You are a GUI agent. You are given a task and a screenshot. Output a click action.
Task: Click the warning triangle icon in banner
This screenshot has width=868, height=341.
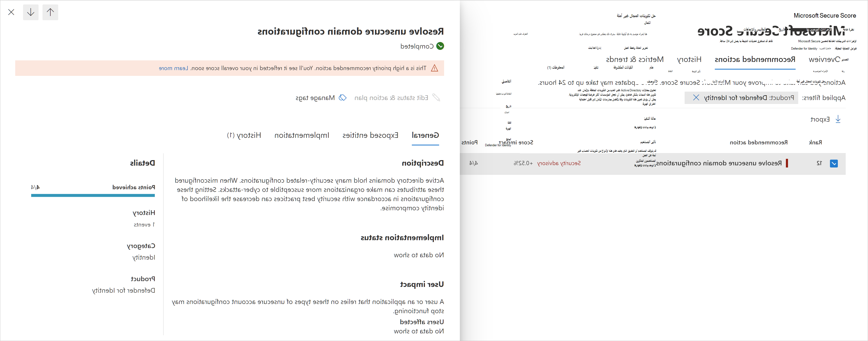[435, 68]
